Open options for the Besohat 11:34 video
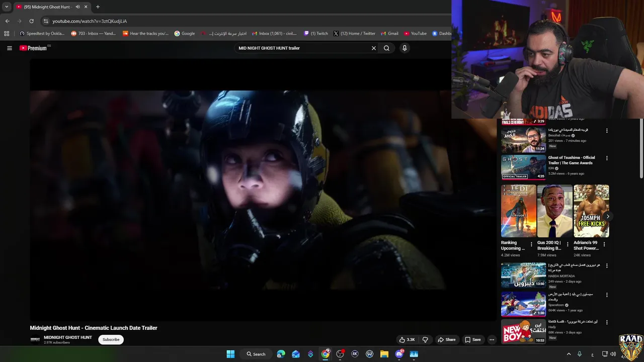The height and width of the screenshot is (362, 644). pos(607,130)
